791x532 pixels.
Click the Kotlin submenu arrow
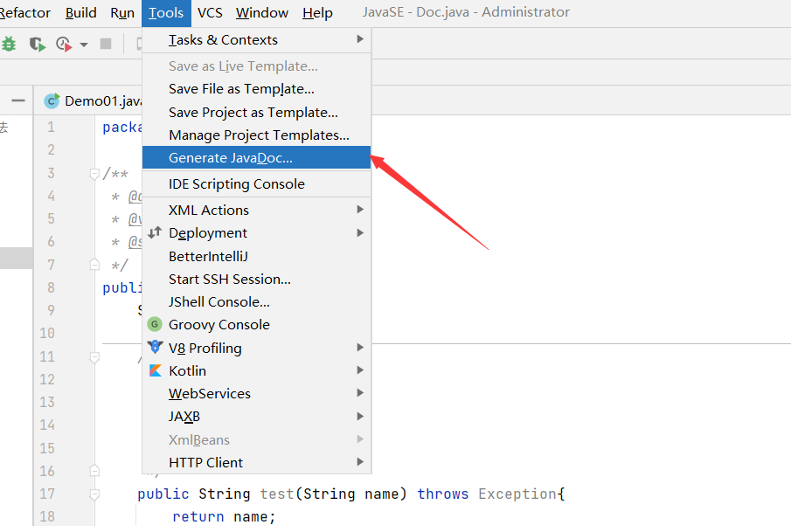360,370
